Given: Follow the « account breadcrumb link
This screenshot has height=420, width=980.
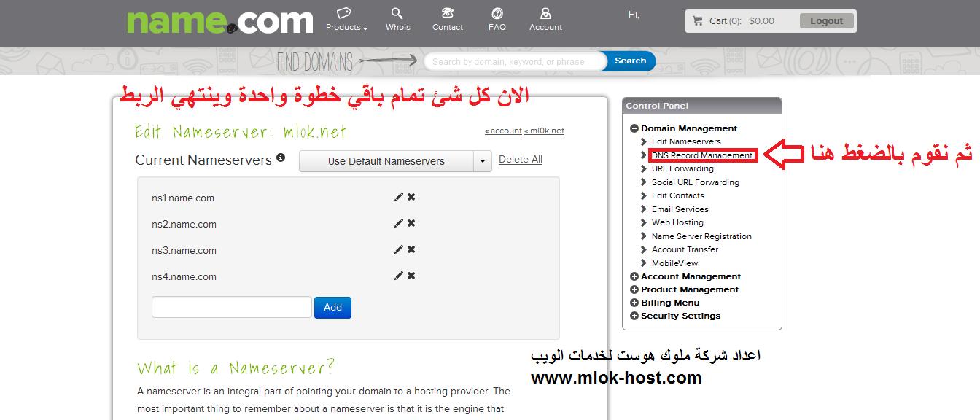Looking at the screenshot, I should (x=503, y=131).
